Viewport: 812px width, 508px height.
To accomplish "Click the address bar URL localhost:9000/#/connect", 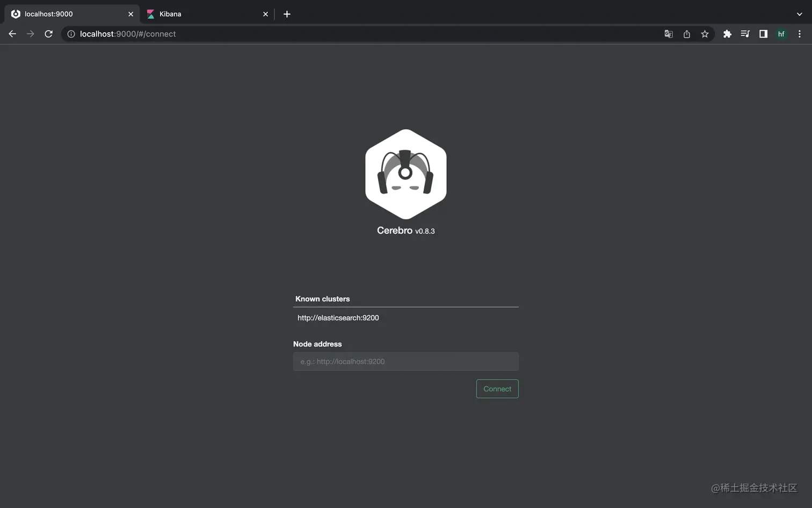I will pos(128,34).
